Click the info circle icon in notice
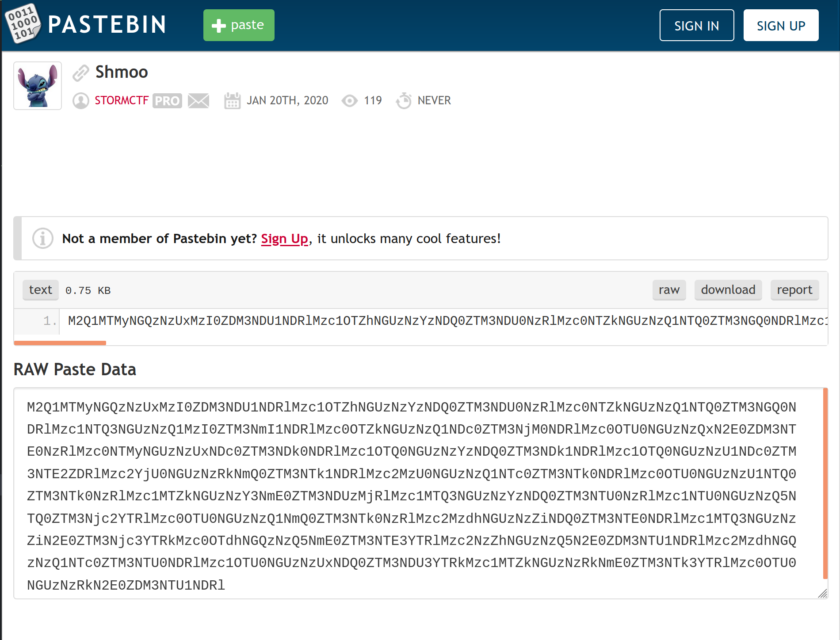Image resolution: width=840 pixels, height=640 pixels. tap(43, 239)
